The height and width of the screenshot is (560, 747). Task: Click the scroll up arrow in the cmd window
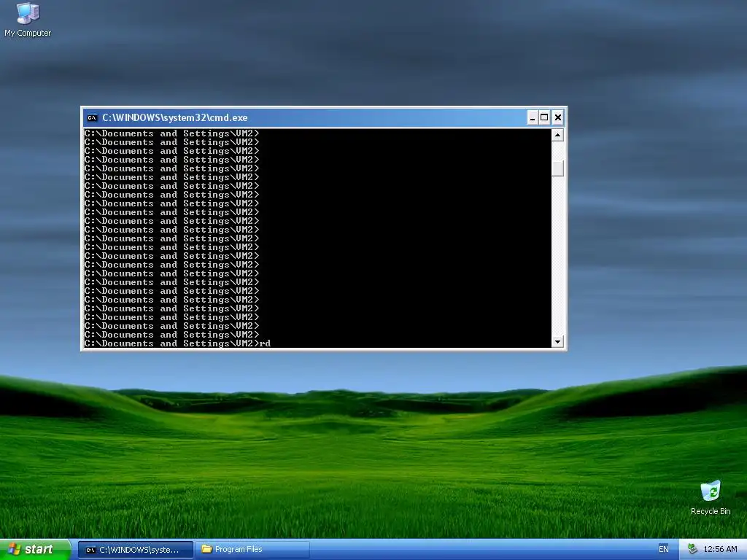(557, 135)
